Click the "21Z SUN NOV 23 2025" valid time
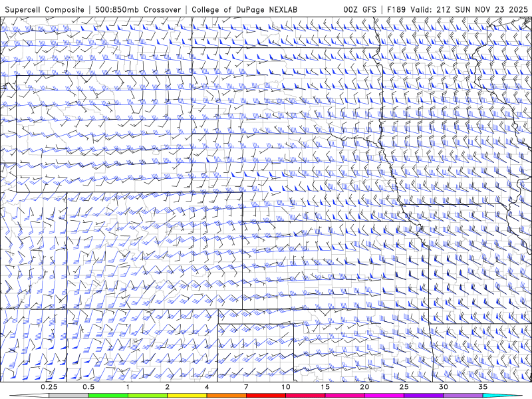532x399 pixels. 482,10
